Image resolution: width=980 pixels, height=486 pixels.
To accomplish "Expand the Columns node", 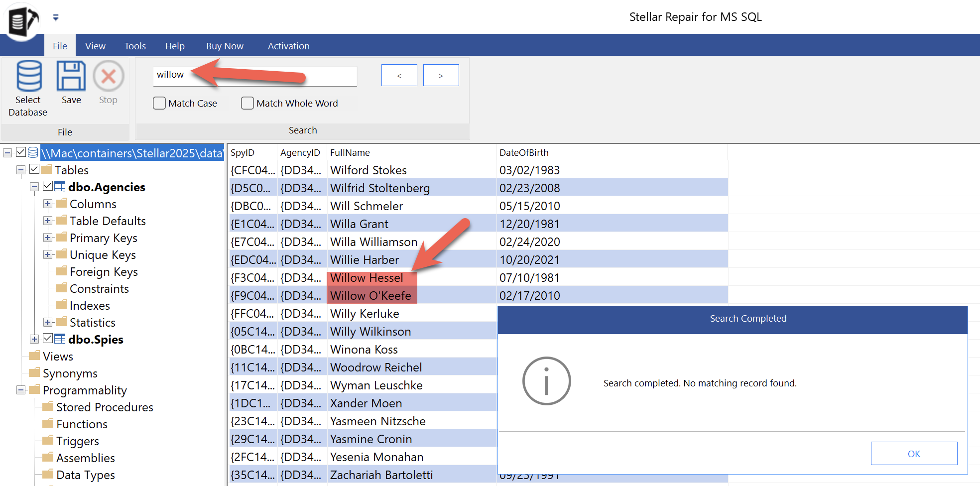I will (48, 204).
